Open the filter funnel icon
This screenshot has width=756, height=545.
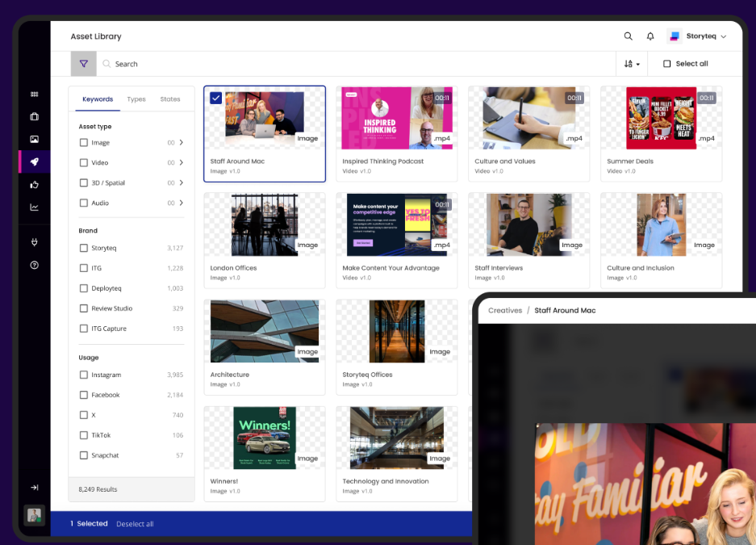click(x=83, y=64)
